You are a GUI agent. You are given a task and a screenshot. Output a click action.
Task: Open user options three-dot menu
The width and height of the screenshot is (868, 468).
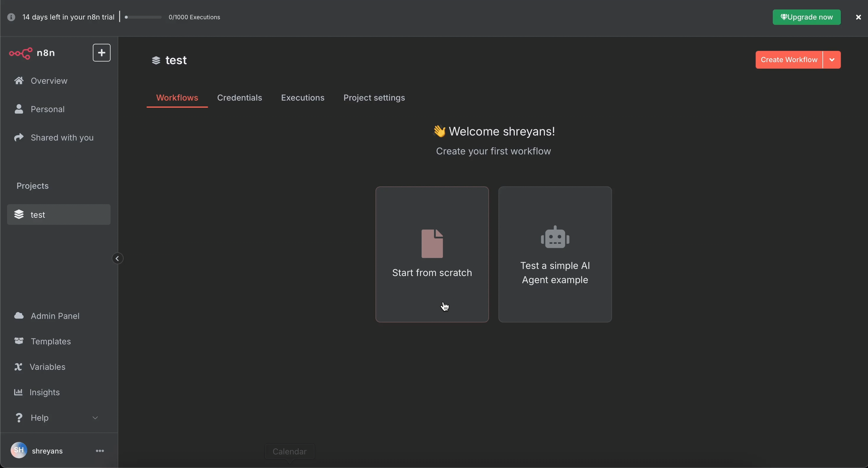[x=100, y=451]
